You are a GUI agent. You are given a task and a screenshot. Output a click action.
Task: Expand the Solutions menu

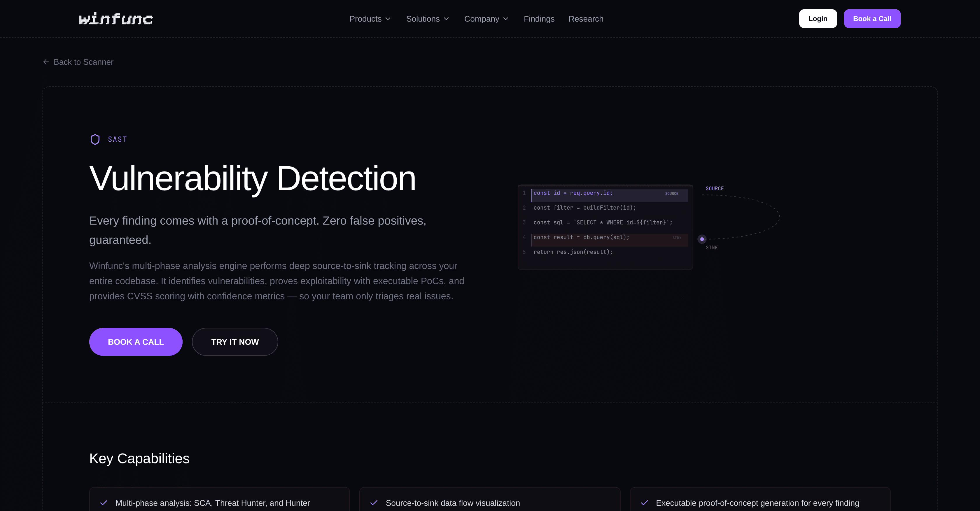tap(427, 19)
